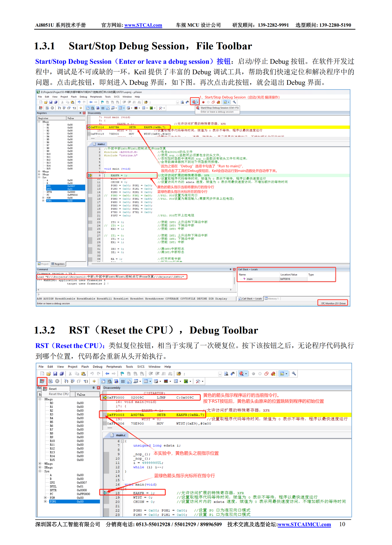Open-file folder icon in INT01.uvproj µVision toolbar
Screen dimensions: 392x545
coord(46,102)
